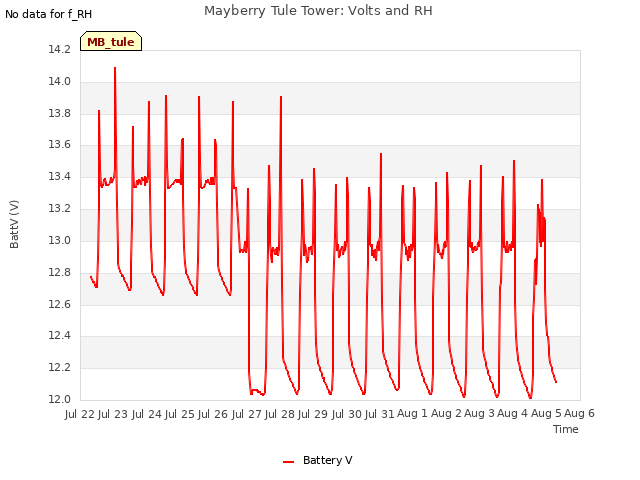This screenshot has width=640, height=480.
Task: Click the 12.8 y-axis value
Action: (x=60, y=272)
